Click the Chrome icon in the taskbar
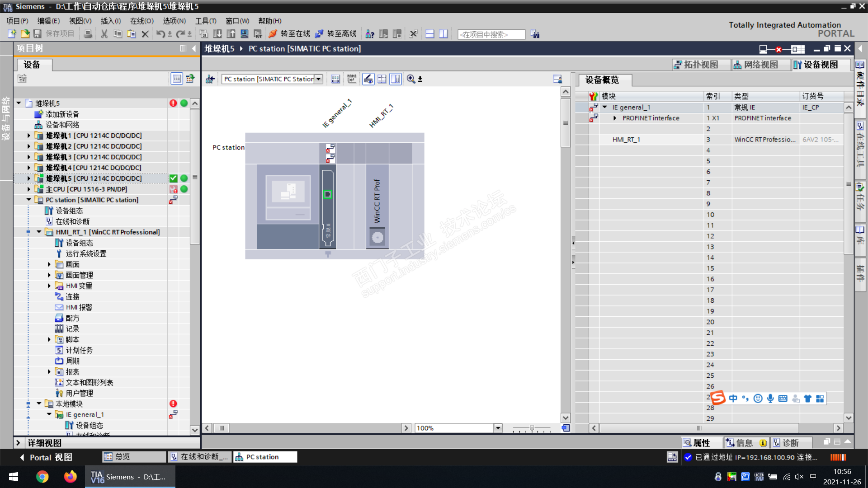Image resolution: width=868 pixels, height=488 pixels. click(42, 477)
